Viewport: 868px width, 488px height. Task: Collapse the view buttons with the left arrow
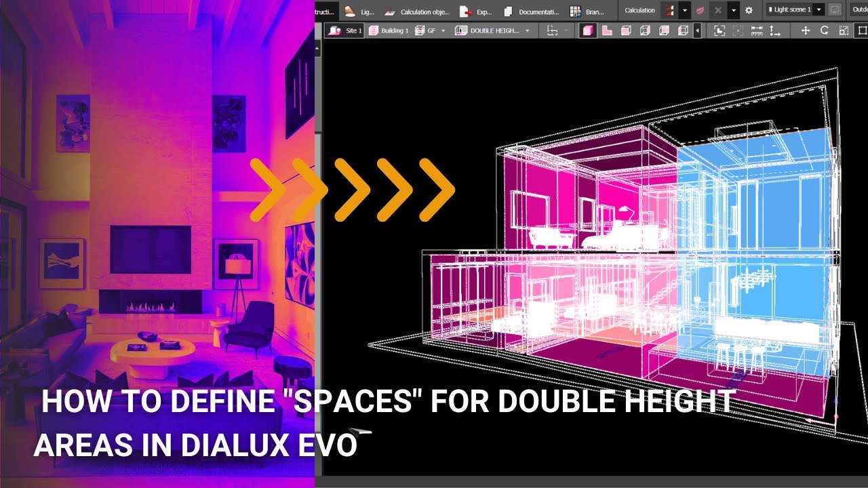697,30
